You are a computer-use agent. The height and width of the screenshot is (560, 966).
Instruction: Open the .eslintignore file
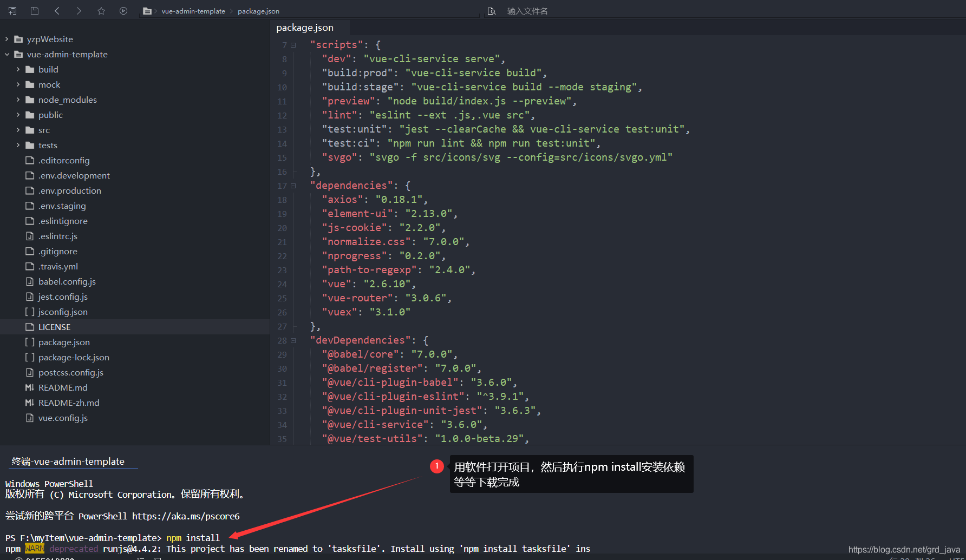pos(63,221)
